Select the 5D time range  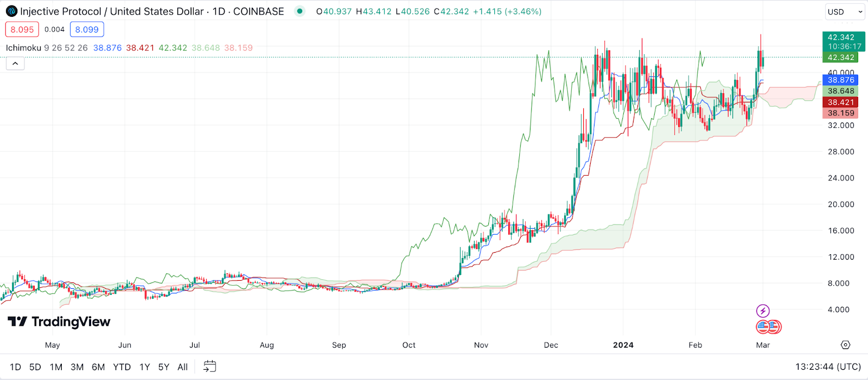(35, 367)
